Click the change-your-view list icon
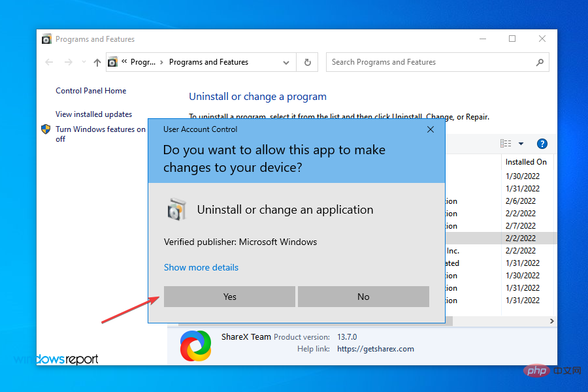The height and width of the screenshot is (392, 588). tap(505, 143)
